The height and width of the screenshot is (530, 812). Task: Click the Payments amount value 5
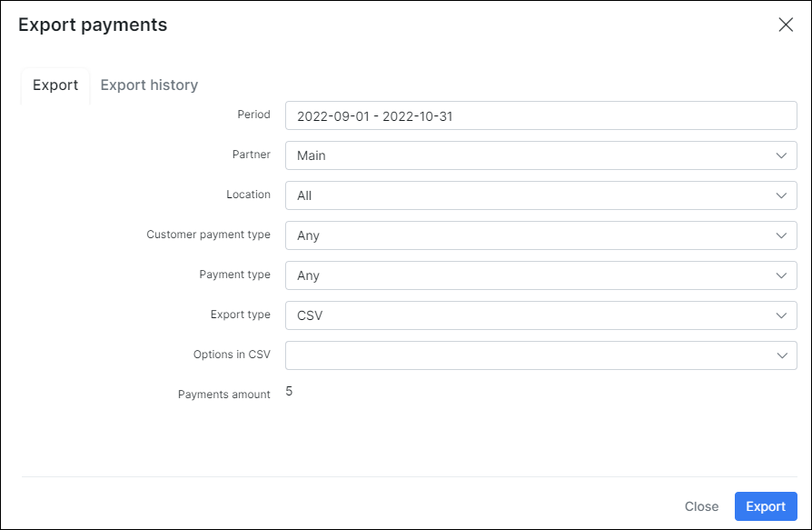pos(289,392)
